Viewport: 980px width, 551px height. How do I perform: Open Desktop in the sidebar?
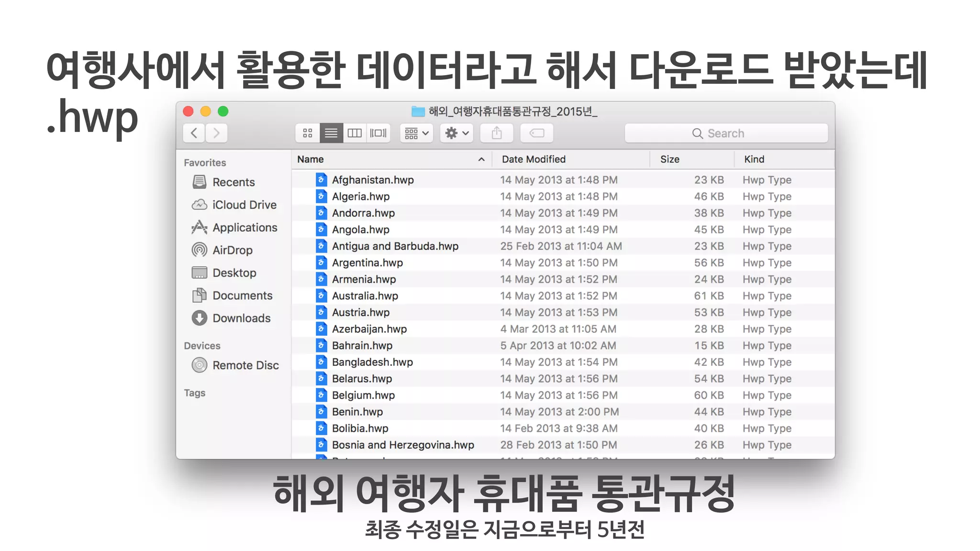click(224, 273)
